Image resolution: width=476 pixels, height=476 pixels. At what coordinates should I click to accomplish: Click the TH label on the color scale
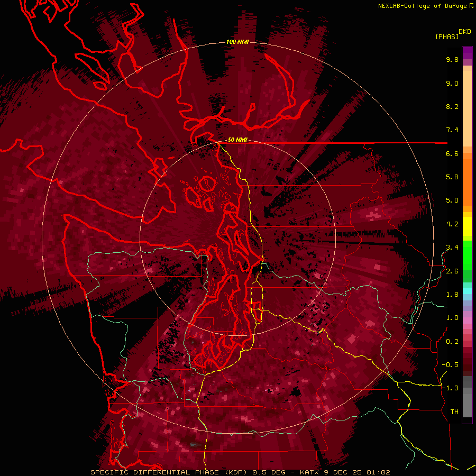click(454, 412)
